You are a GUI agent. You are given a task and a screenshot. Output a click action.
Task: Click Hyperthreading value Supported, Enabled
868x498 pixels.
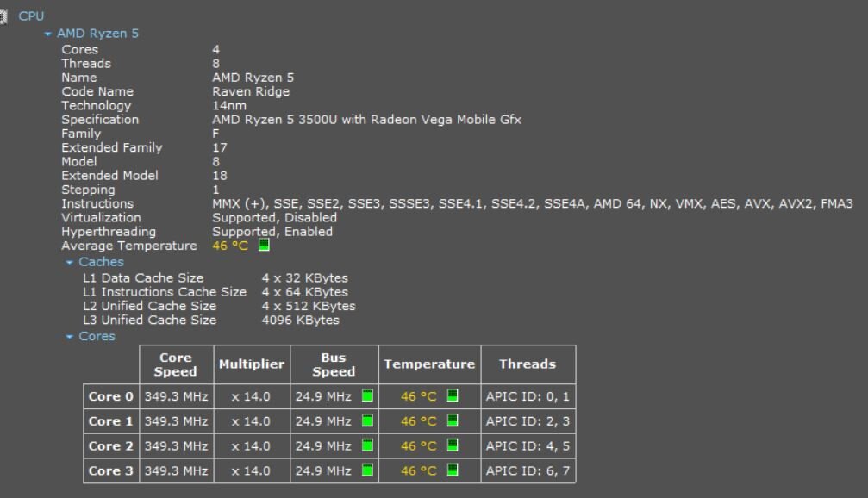(272, 232)
